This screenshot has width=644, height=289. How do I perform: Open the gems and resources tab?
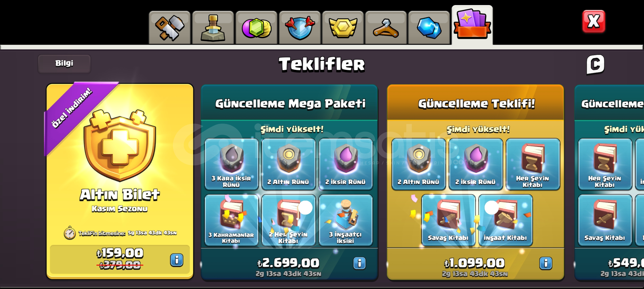[x=256, y=28]
